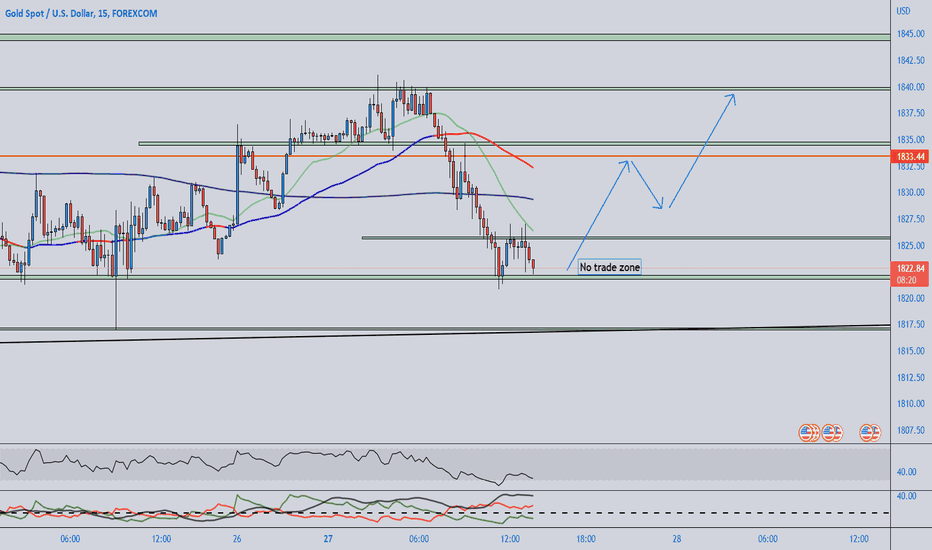Click the leftmost US flag economic event icon
This screenshot has height=550, width=932.
[x=806, y=432]
